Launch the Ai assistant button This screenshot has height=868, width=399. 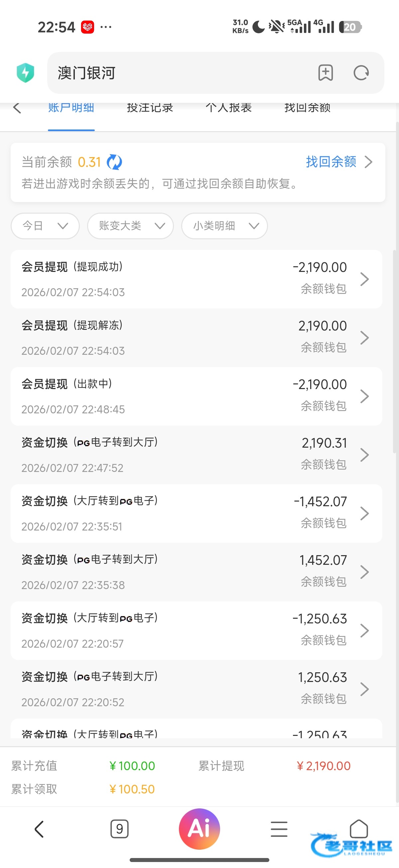tap(199, 829)
